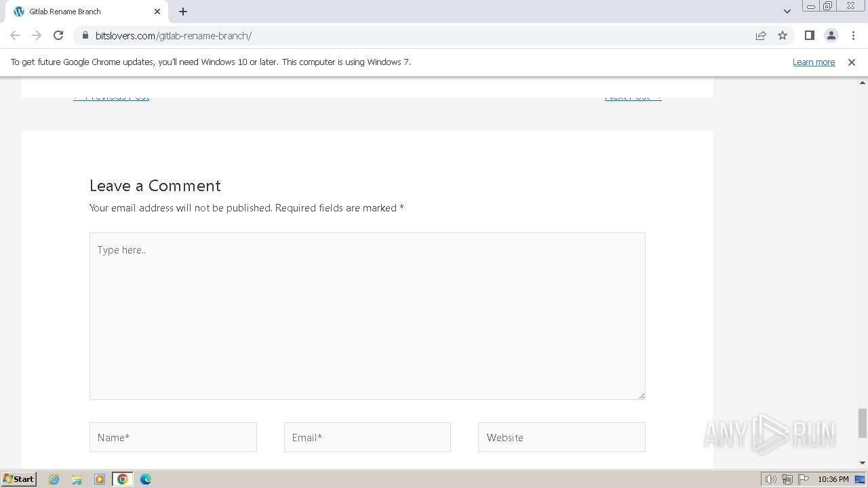Open the volume speaker tray icon

pyautogui.click(x=771, y=479)
